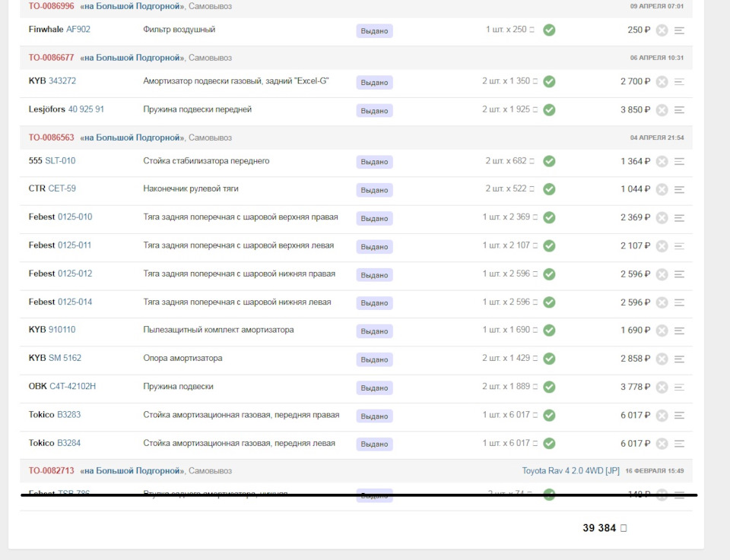Click cancel X icon in KYB 343272 row
Screen dimensions: 730x560
pyautogui.click(x=662, y=82)
